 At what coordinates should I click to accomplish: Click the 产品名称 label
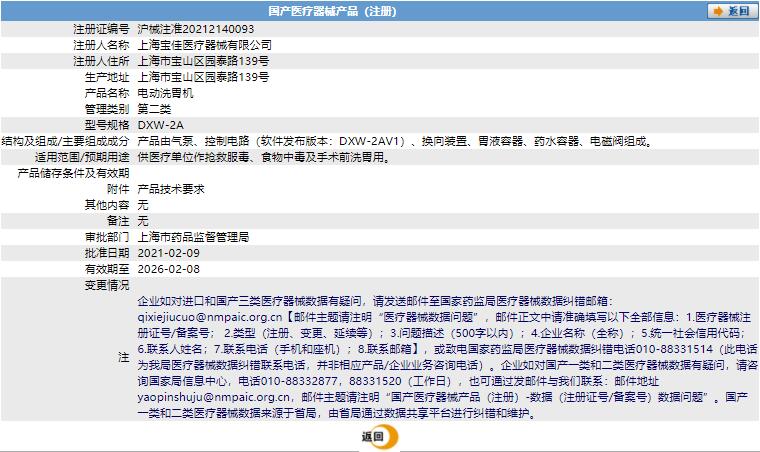[x=107, y=93]
